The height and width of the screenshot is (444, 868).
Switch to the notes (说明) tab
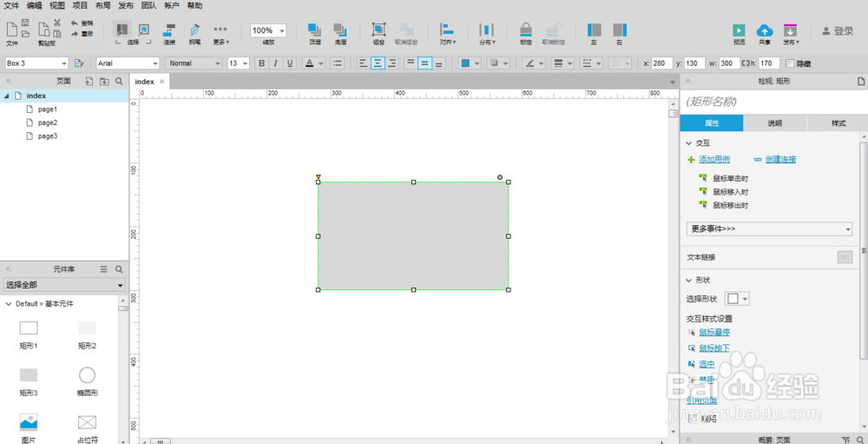[774, 123]
